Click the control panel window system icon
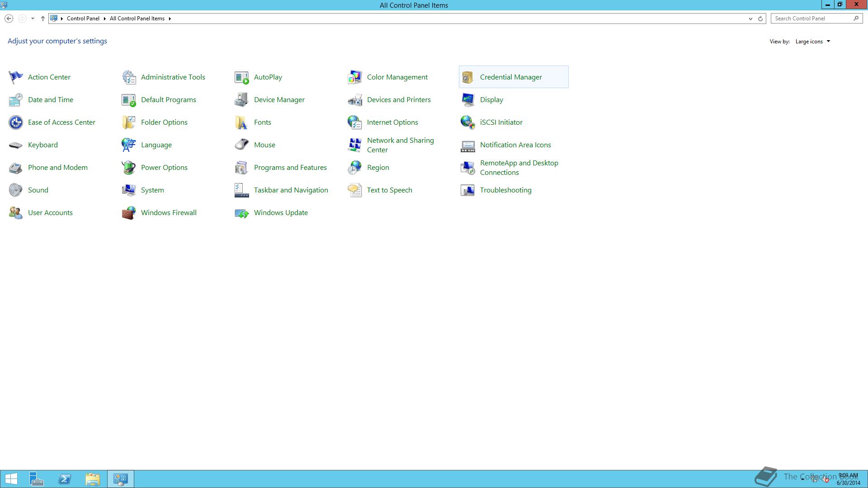The image size is (868, 488). tap(4, 5)
